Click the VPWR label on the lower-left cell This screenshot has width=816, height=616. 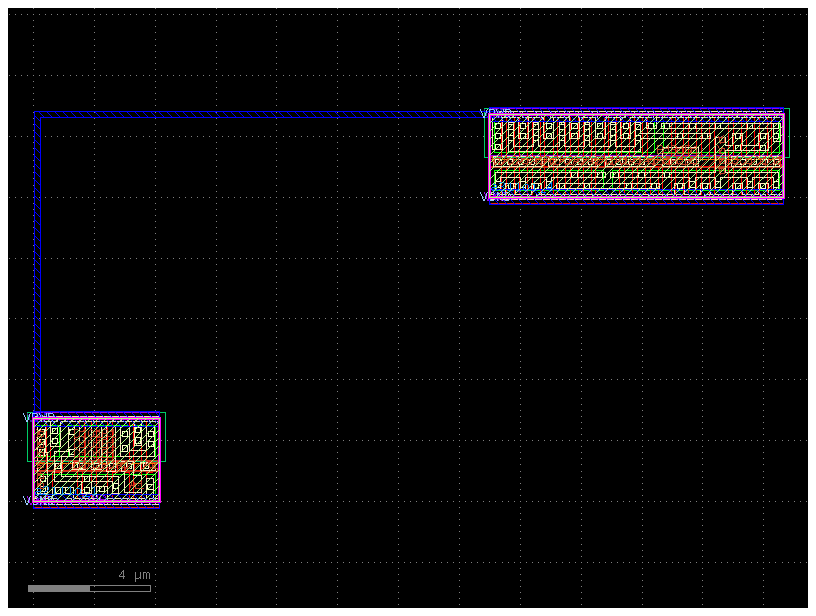[x=33, y=414]
